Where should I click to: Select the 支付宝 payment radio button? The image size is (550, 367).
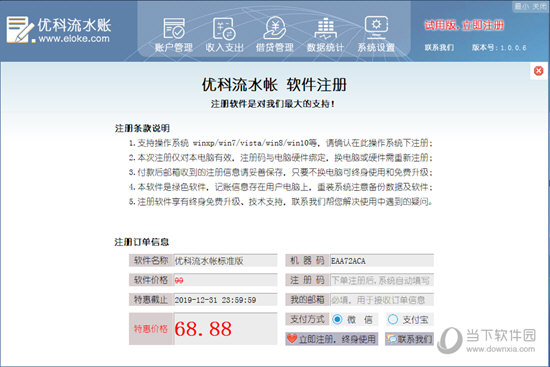point(393,319)
